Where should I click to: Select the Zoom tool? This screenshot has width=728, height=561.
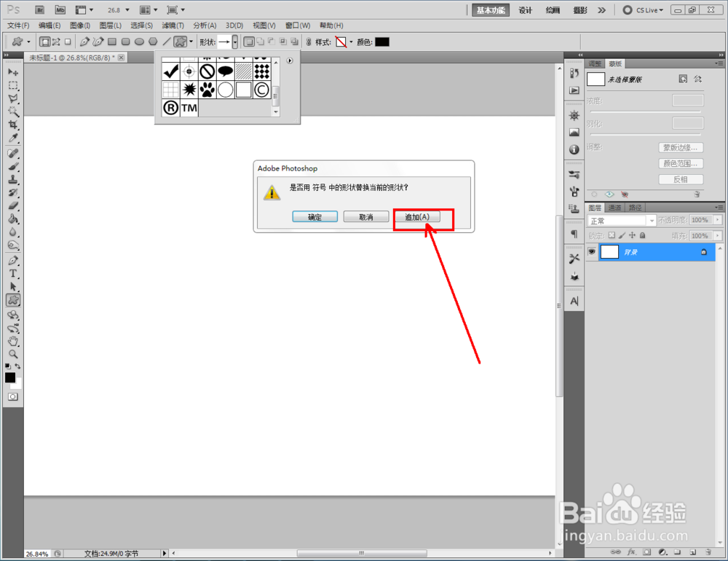pos(13,354)
